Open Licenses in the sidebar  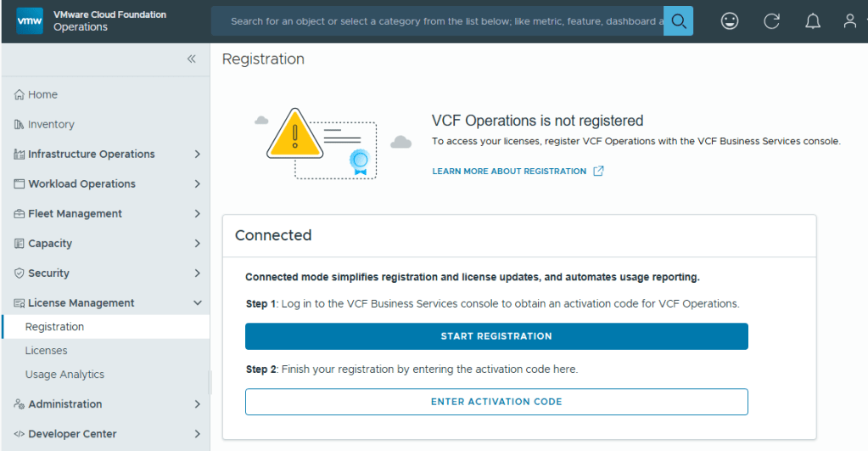point(47,351)
